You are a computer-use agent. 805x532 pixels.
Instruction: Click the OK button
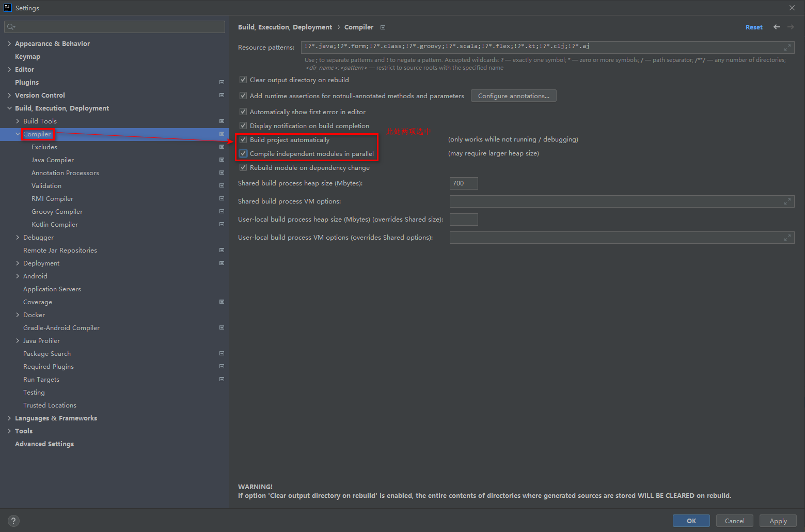click(x=691, y=521)
